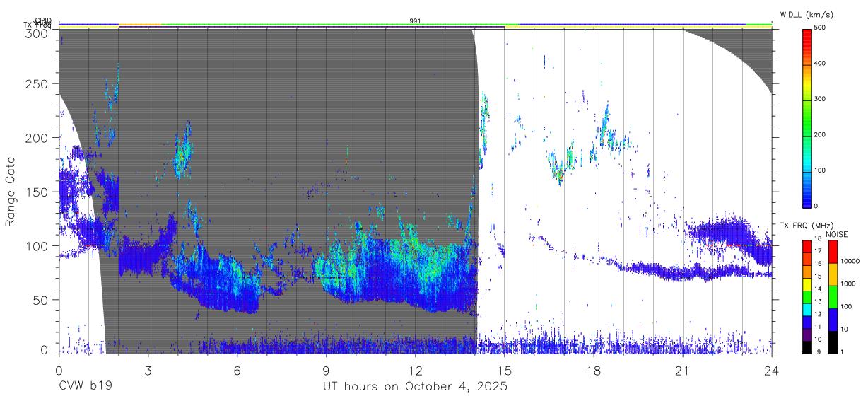Click the 6 tick on UT hours axis

[237, 371]
